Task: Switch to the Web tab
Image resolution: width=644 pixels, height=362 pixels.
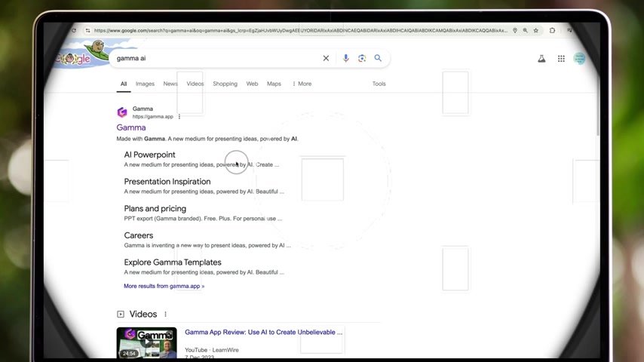Action: (x=252, y=84)
